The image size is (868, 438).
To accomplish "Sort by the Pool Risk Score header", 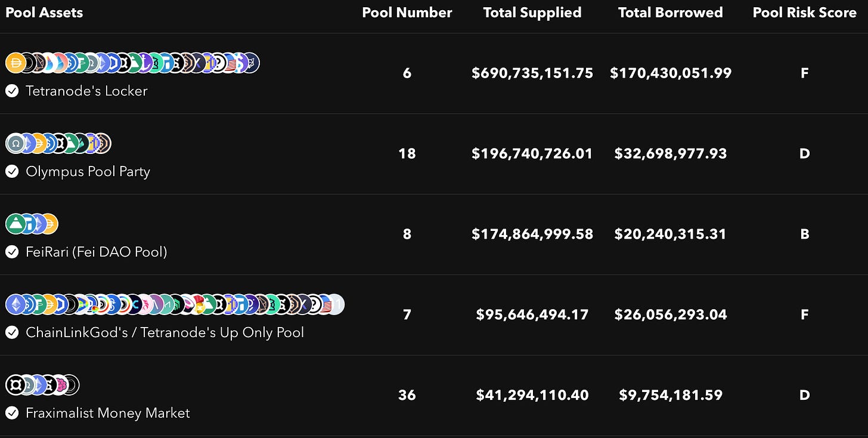I will [805, 13].
